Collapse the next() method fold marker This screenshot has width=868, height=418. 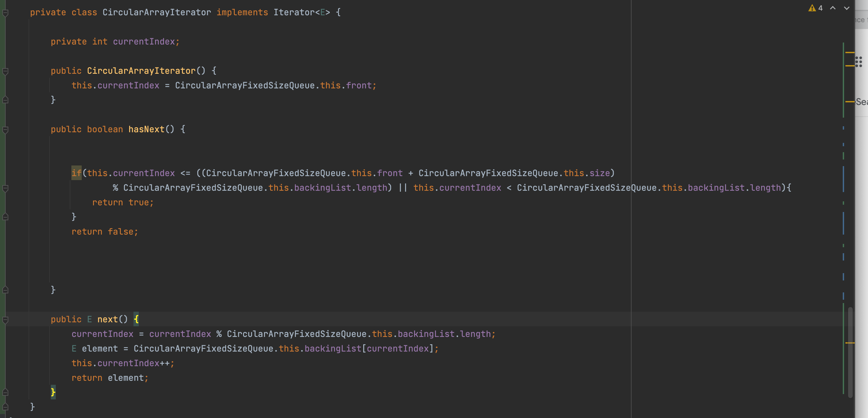click(5, 320)
